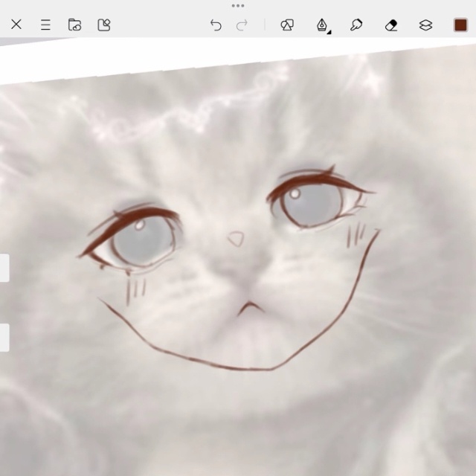The height and width of the screenshot is (476, 476).
Task: Tap the three-dot handle at top
Action: coord(238,6)
